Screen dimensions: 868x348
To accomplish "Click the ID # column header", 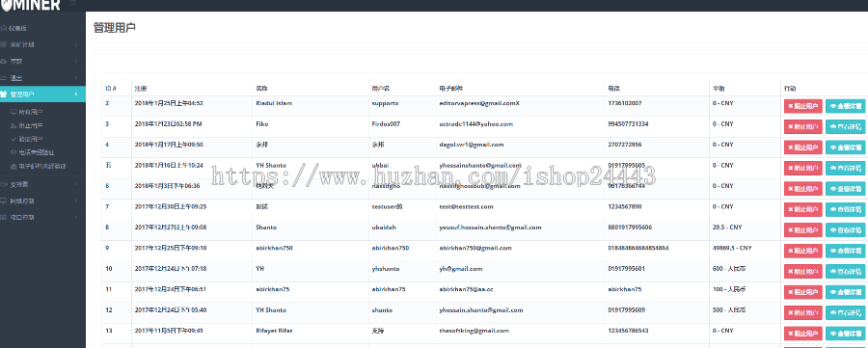I will click(x=111, y=89).
